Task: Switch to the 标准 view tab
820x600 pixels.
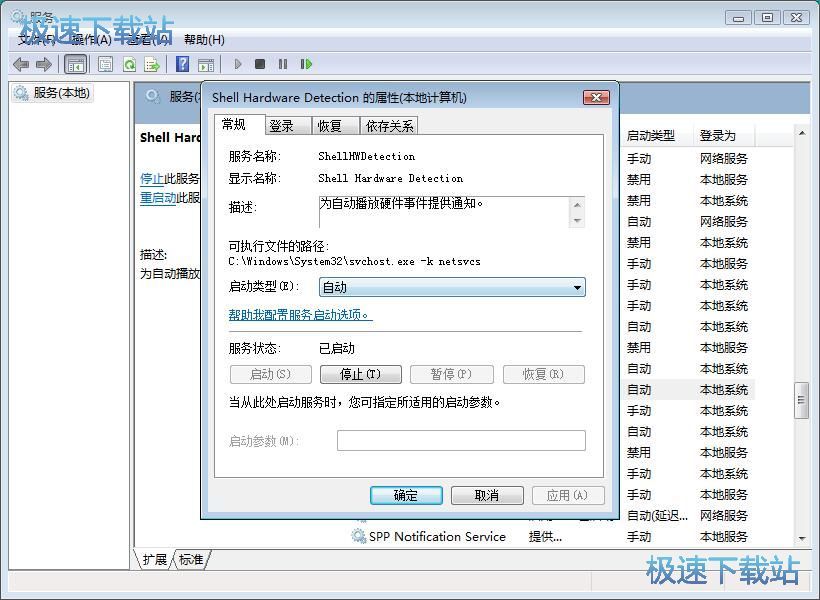Action: 191,559
